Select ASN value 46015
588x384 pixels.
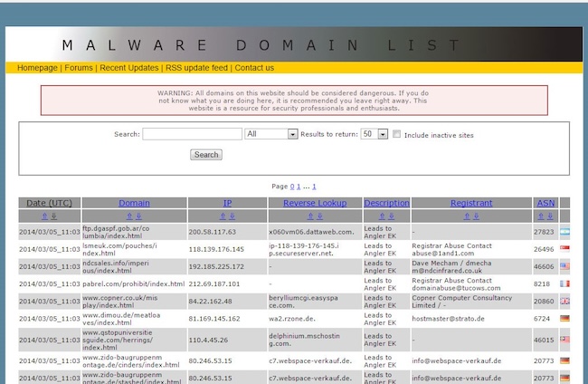click(x=544, y=340)
